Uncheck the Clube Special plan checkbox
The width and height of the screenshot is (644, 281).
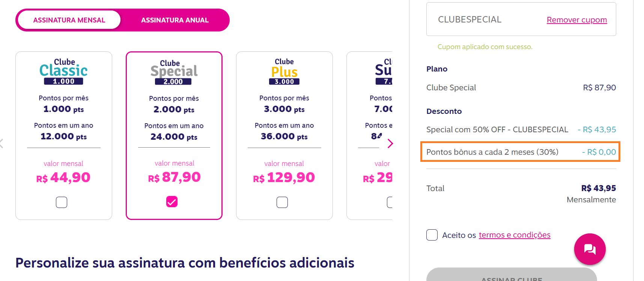pyautogui.click(x=172, y=202)
